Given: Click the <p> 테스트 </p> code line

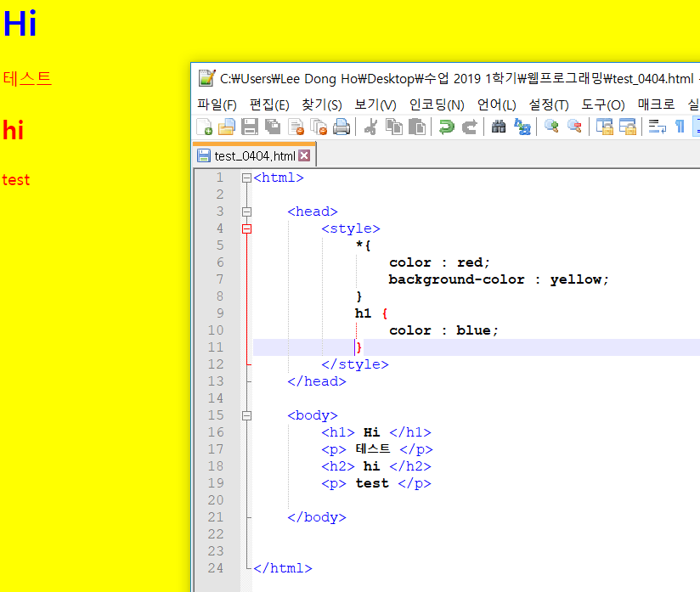Looking at the screenshot, I should click(377, 449).
